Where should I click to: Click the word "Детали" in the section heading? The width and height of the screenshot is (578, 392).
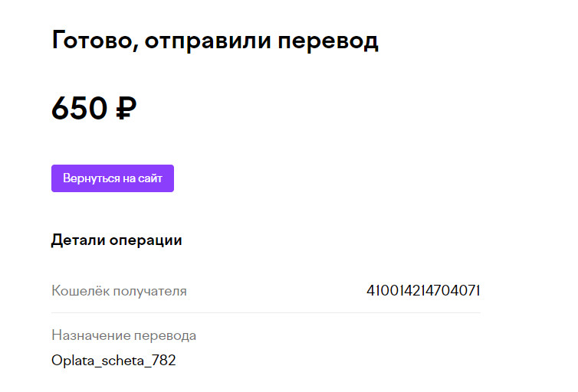click(78, 240)
